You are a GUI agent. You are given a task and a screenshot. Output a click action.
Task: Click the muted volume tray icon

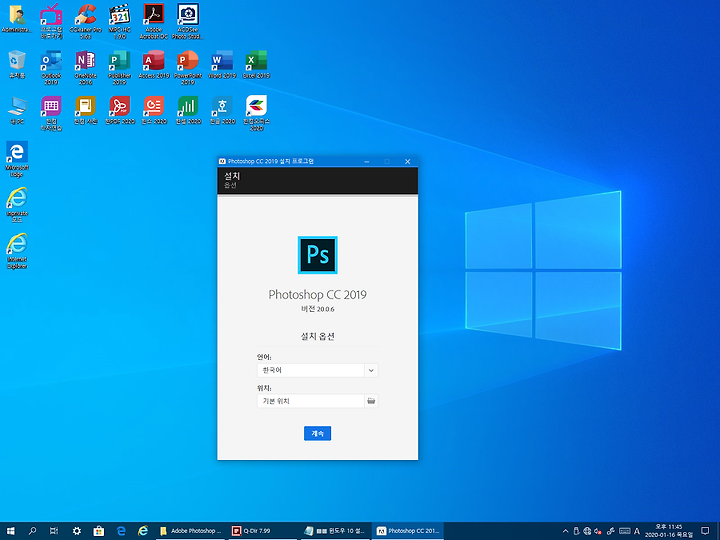tap(598, 531)
